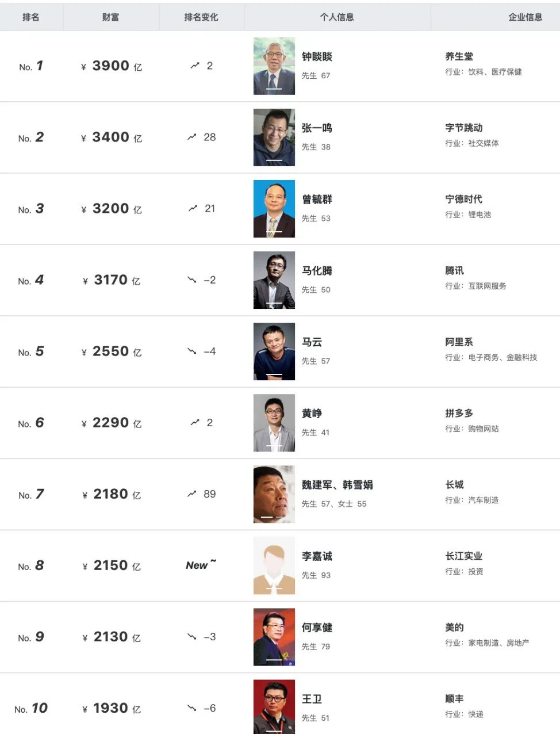Image resolution: width=560 pixels, height=734 pixels.
Task: Open the 拼多多 company entry
Action: (459, 413)
